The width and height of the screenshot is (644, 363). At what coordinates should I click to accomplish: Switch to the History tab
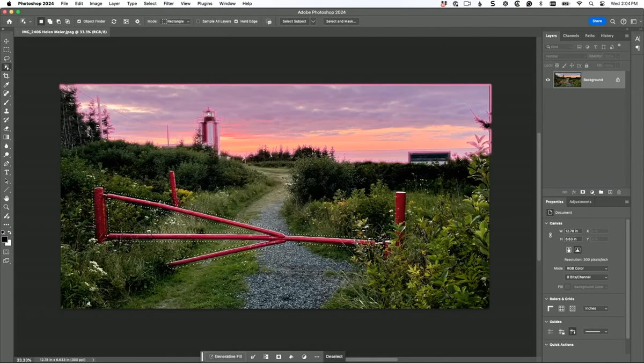coord(607,36)
